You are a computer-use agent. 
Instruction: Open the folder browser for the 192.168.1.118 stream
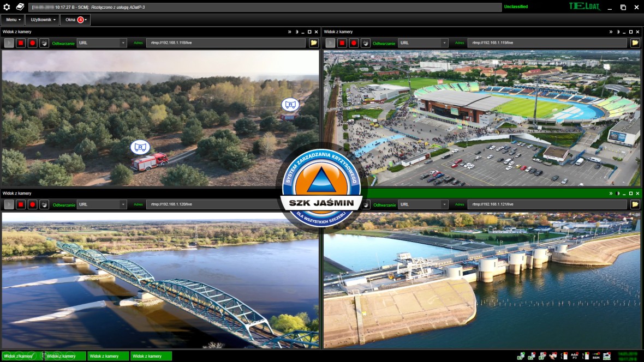314,43
